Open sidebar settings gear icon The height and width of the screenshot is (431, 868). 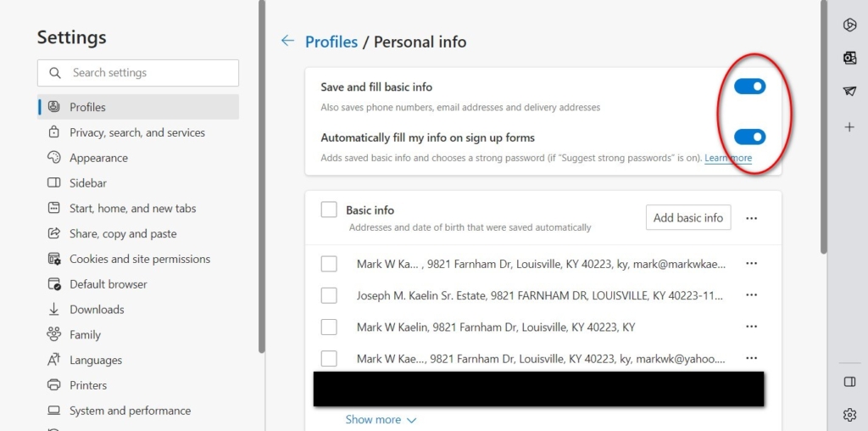(x=849, y=414)
